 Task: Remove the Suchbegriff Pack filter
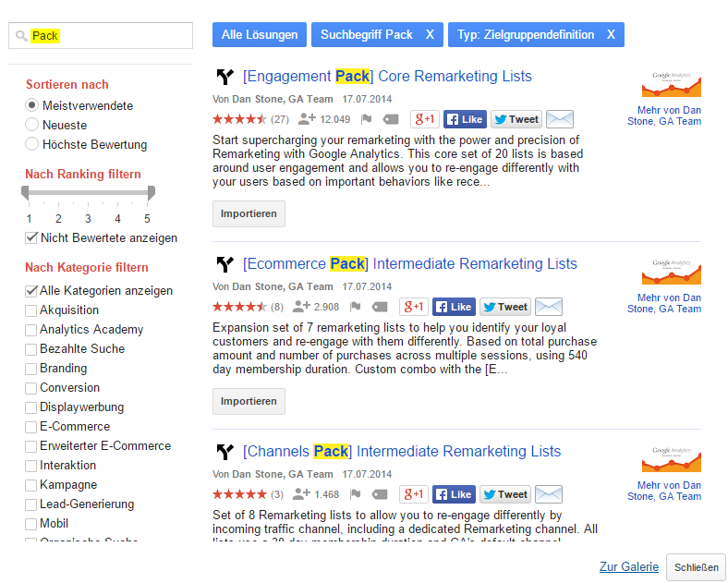(430, 35)
